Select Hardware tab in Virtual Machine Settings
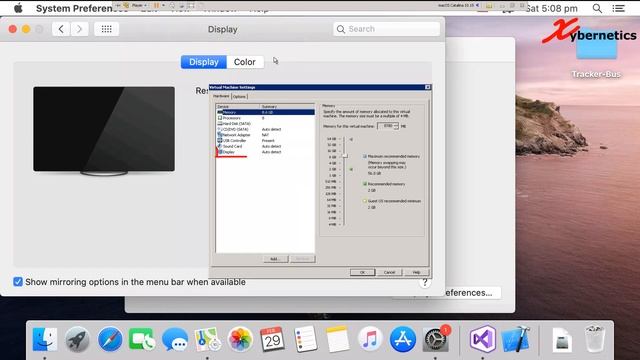The image size is (640, 360). pos(221,96)
